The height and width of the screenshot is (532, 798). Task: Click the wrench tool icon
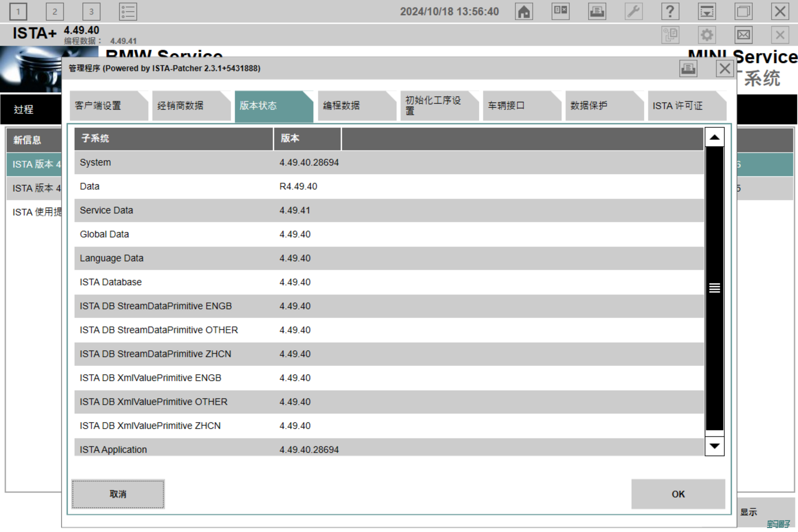pos(634,11)
